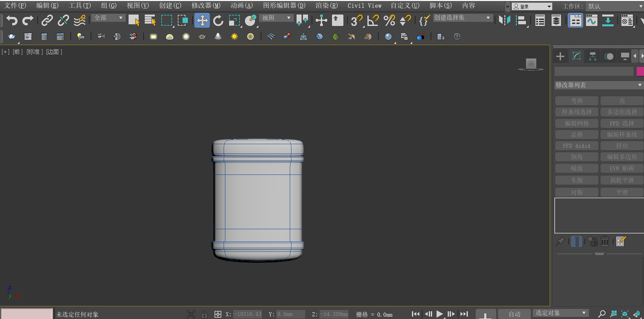The height and width of the screenshot is (319, 644).
Task: Click the Select and Link chain icon
Action: pos(47,21)
